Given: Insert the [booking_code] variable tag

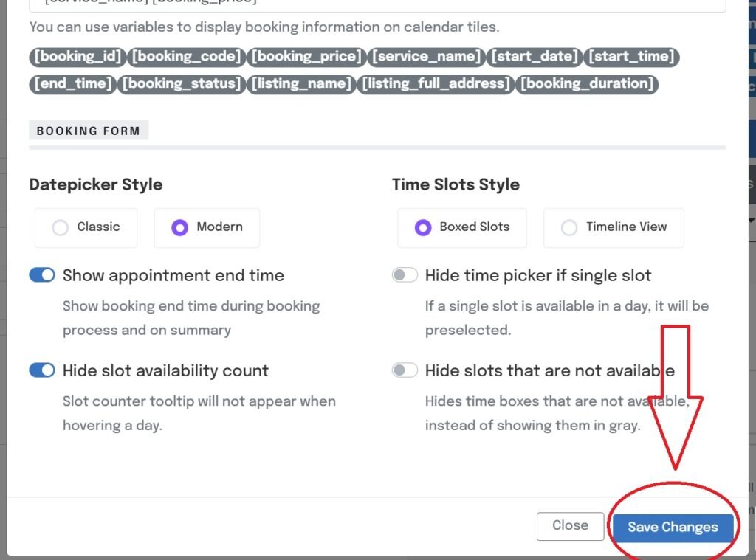Looking at the screenshot, I should (188, 57).
